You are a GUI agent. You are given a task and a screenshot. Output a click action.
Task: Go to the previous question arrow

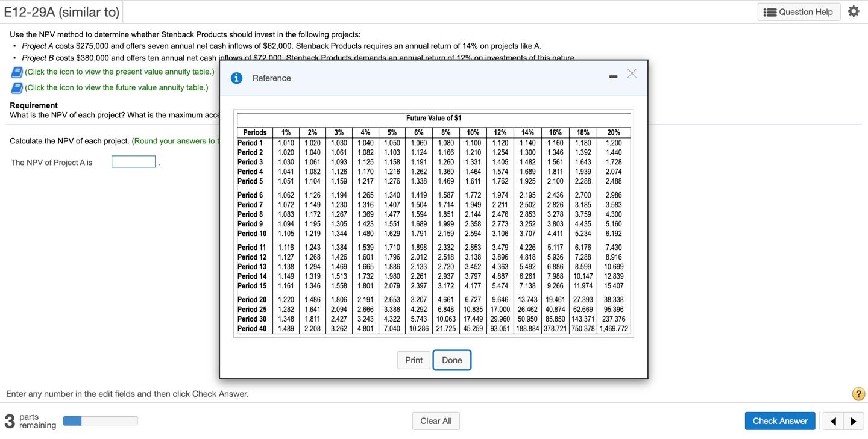[x=833, y=421]
